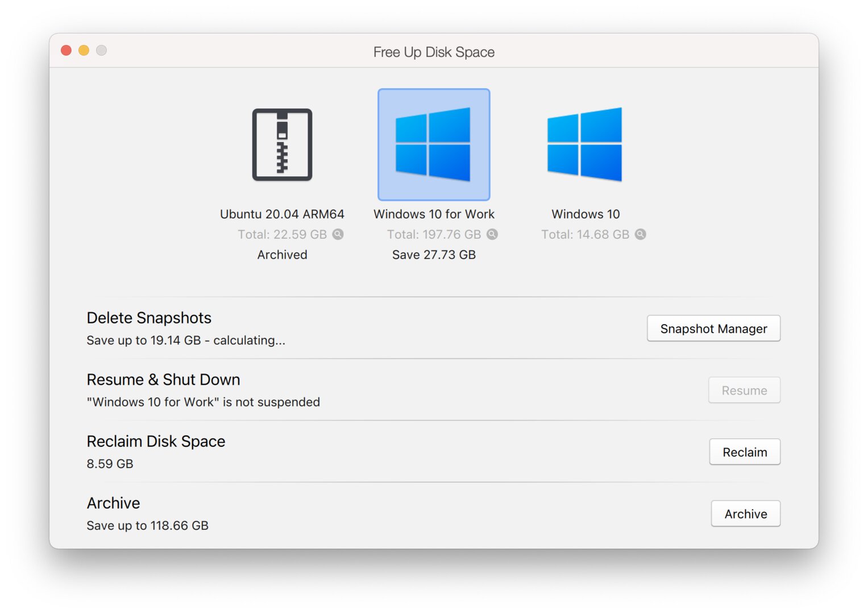868x614 pixels.
Task: Close the Free Up Disk Space window
Action: click(x=66, y=51)
